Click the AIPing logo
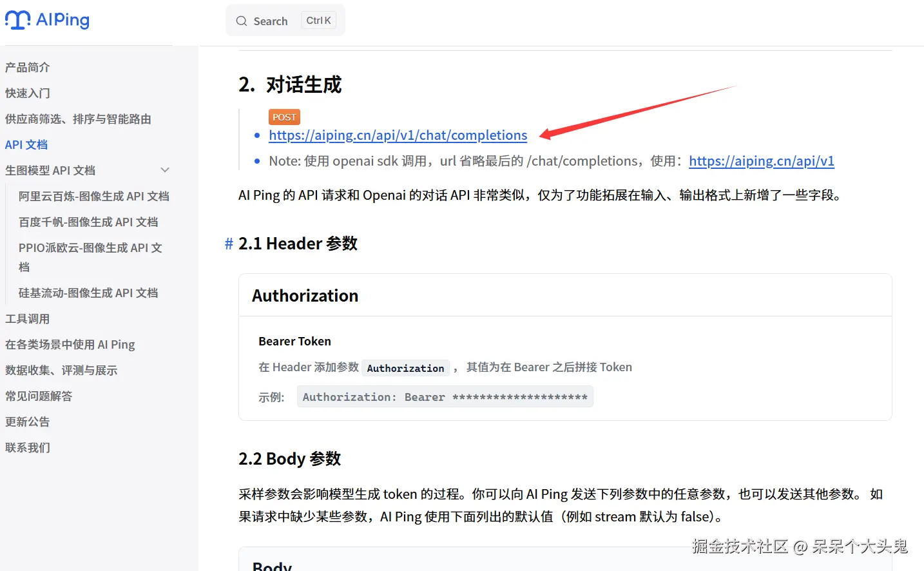Viewport: 924px width, 571px height. coord(48,20)
